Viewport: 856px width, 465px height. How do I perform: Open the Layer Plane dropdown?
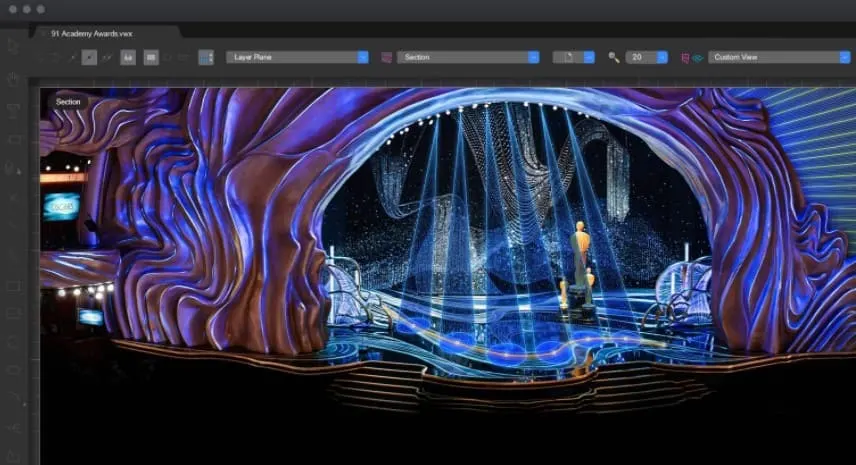click(298, 57)
